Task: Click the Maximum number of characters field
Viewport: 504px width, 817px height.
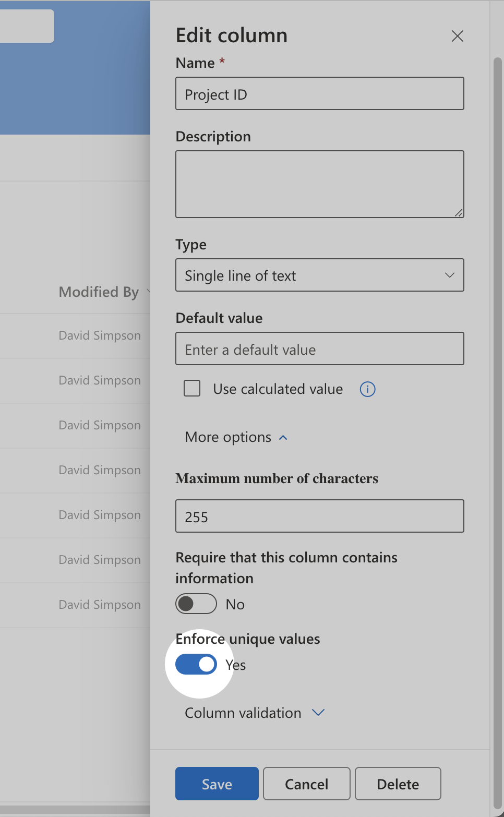Action: 320,516
